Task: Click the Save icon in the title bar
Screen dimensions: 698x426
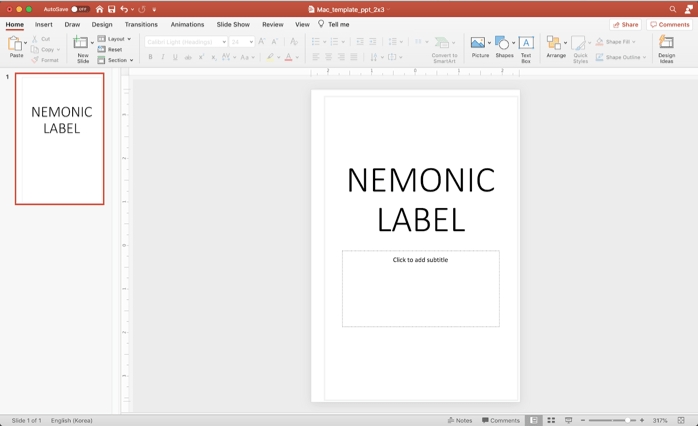Action: coord(112,9)
